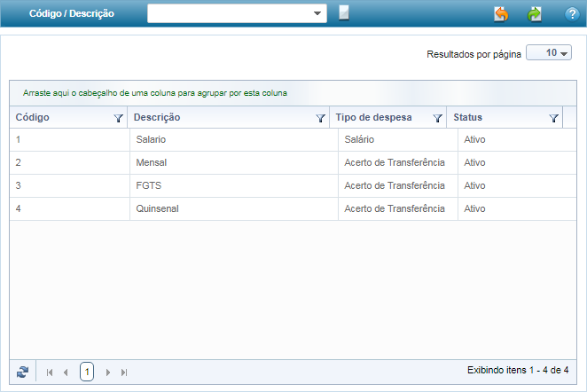Click the orange back arrow icon

pos(501,14)
